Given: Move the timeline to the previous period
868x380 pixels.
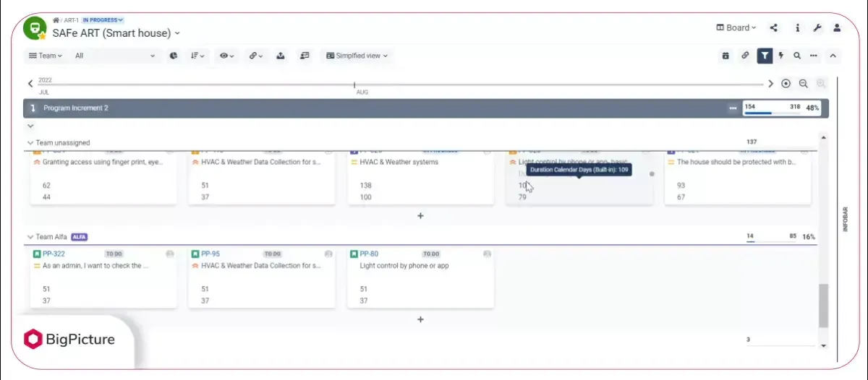Looking at the screenshot, I should point(30,84).
